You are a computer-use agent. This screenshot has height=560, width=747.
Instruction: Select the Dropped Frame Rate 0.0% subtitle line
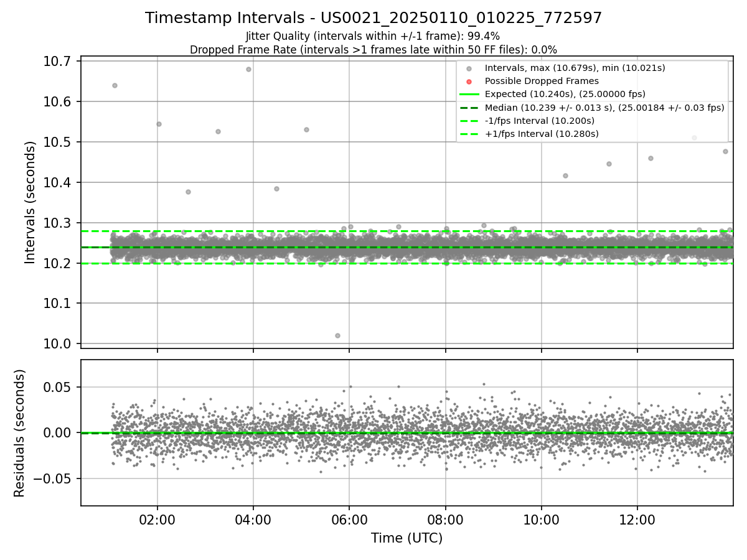click(x=374, y=49)
